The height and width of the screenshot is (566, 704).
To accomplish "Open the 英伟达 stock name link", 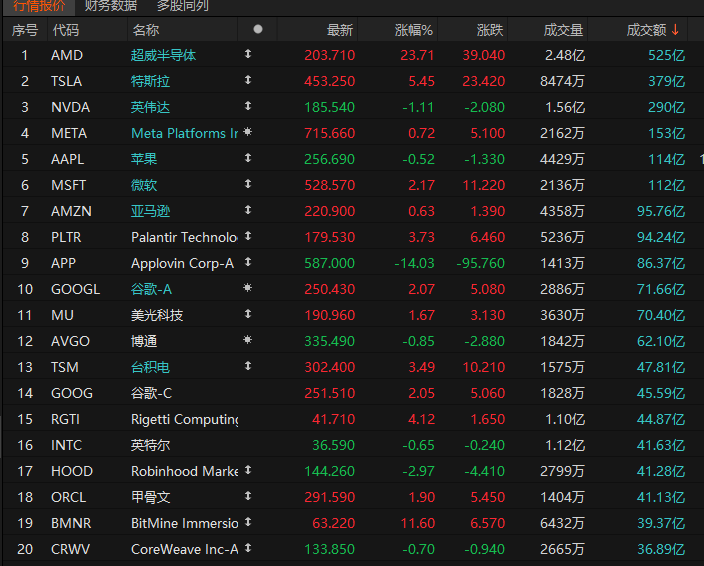I will (x=151, y=107).
